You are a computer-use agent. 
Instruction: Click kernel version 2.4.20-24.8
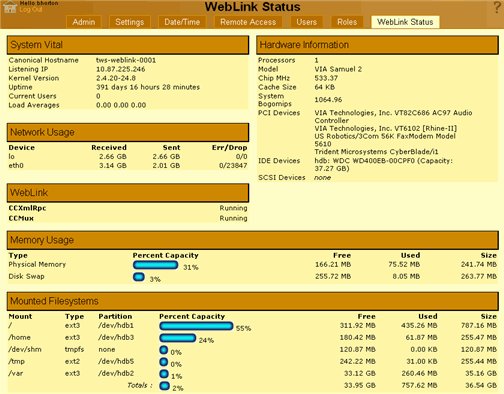pyautogui.click(x=116, y=78)
